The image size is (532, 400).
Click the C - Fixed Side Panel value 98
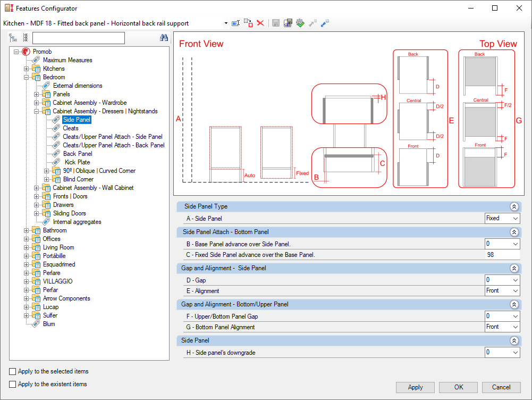[502, 255]
